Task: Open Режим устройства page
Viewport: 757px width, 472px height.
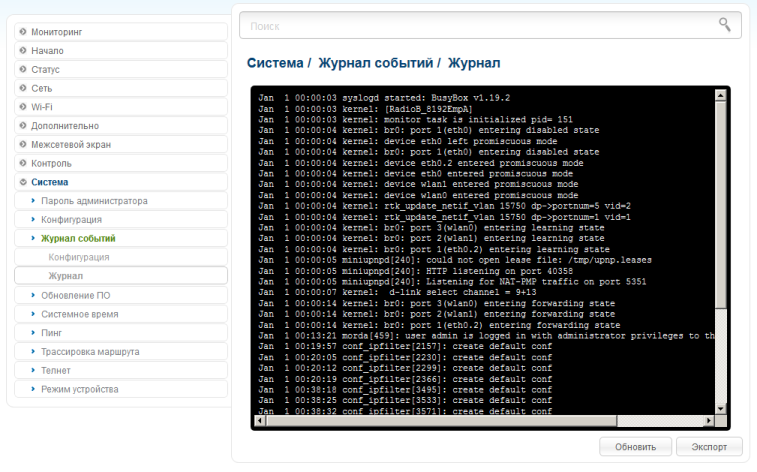Action: click(121, 389)
